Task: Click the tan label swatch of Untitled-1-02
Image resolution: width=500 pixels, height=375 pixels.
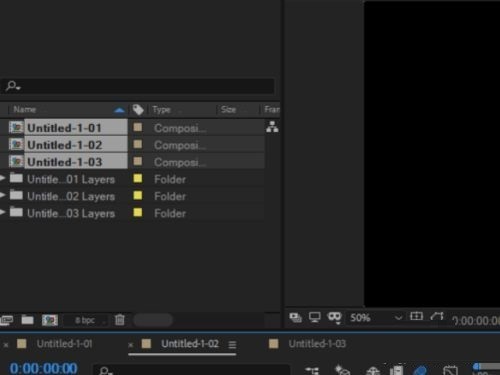Action: click(138, 144)
